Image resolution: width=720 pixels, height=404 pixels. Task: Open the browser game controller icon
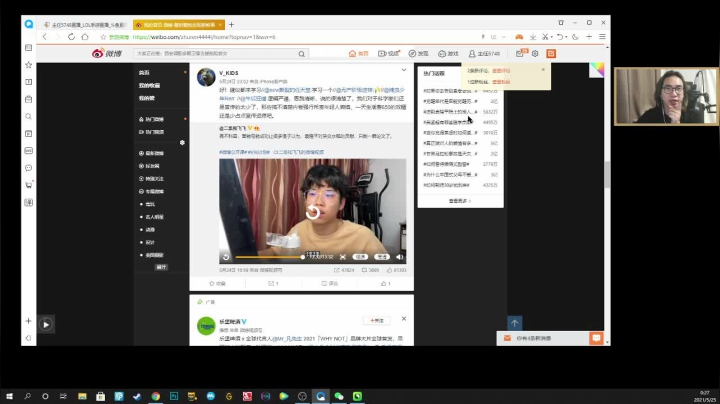tap(519, 37)
